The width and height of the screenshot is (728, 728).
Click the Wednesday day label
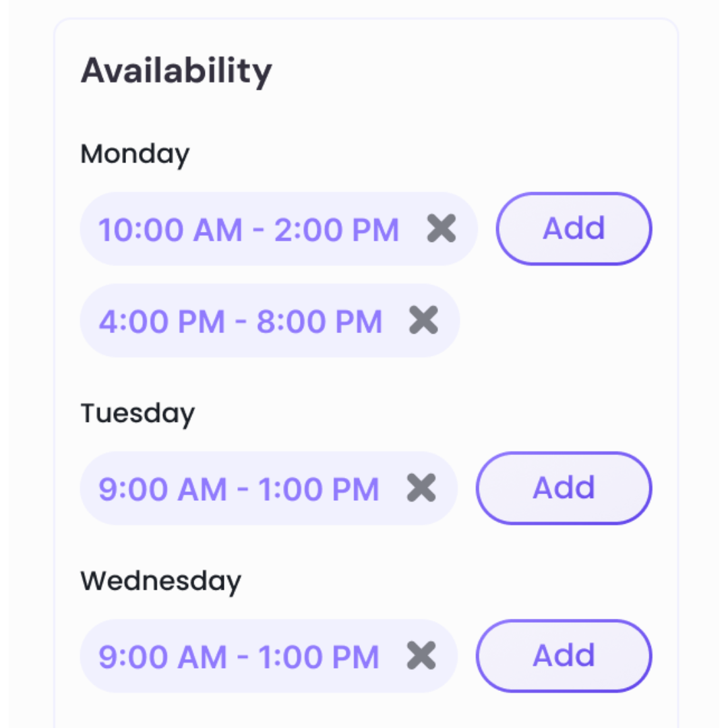pyautogui.click(x=160, y=581)
